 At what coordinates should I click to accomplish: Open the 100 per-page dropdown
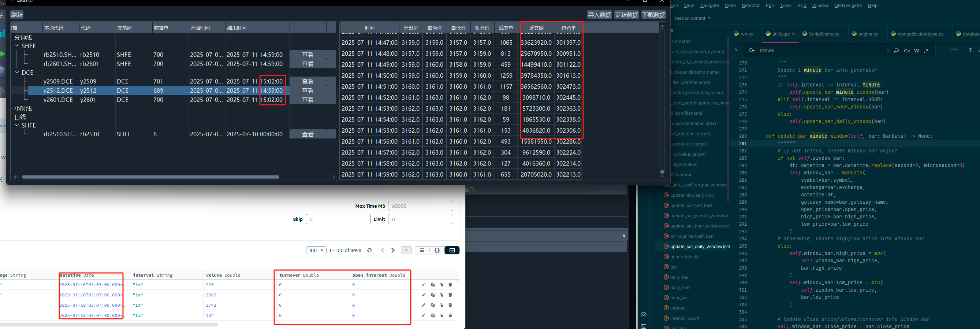click(316, 250)
